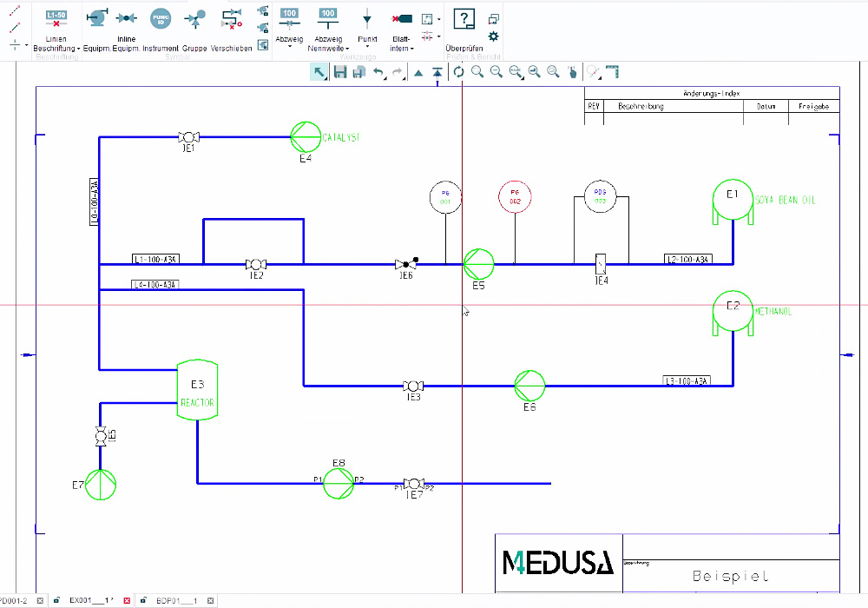Activate the arrow selection cursor tool
This screenshot has width=868, height=608.
[319, 72]
